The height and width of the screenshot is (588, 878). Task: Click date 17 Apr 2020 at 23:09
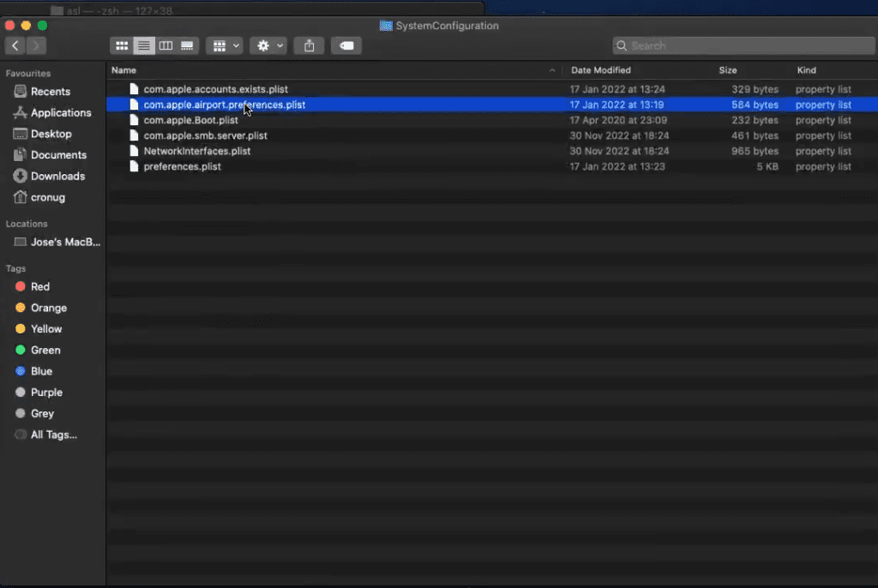tap(618, 120)
